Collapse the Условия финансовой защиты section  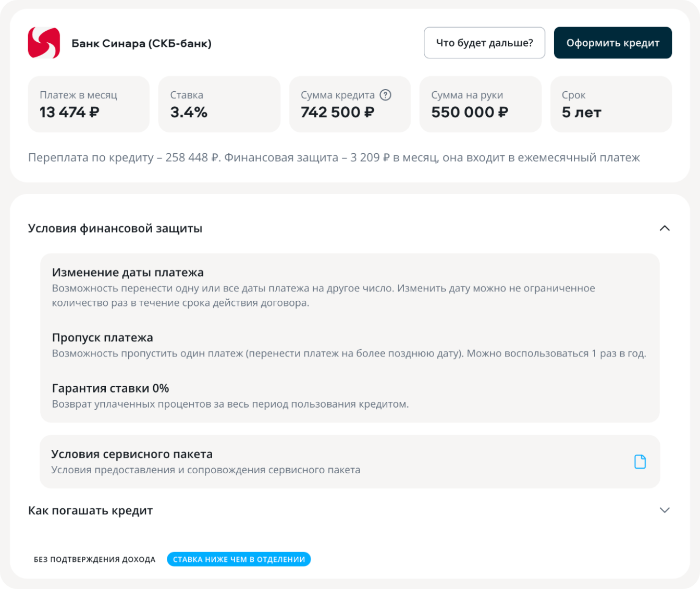(664, 228)
